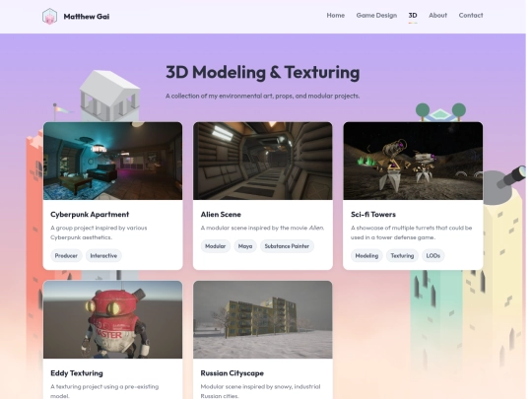Click the Russian Cityscape card title
Viewport: 532px width, 399px height.
(233, 373)
